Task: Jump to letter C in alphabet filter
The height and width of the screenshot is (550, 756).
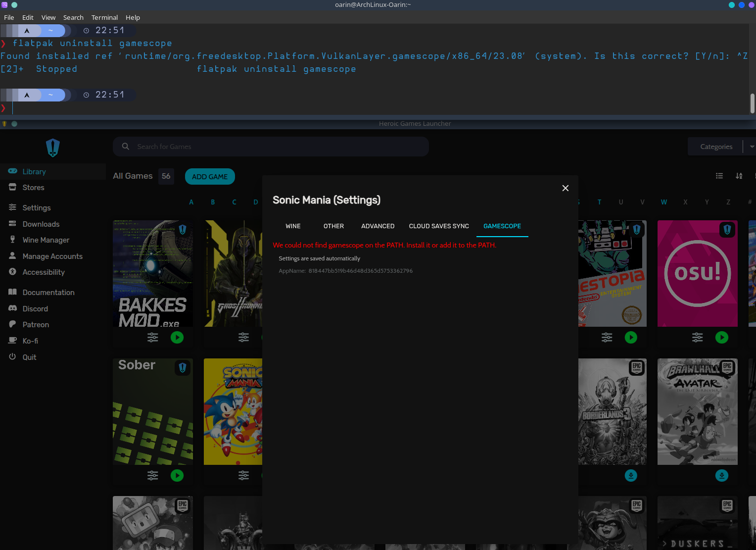Action: [x=235, y=202]
